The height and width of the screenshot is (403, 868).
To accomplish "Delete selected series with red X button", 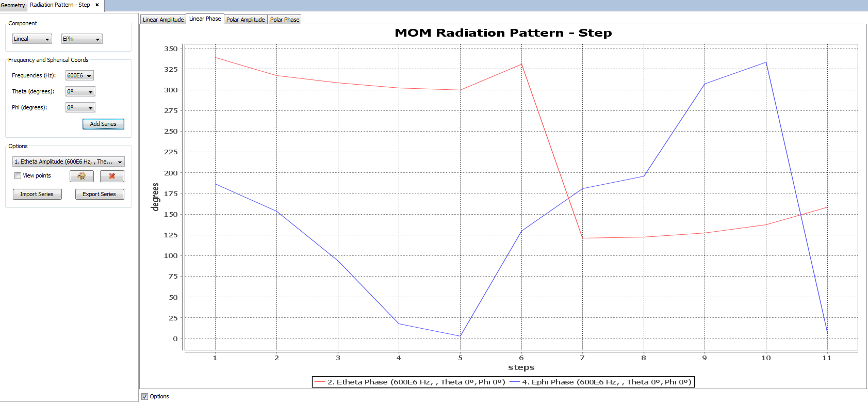I will coord(112,176).
